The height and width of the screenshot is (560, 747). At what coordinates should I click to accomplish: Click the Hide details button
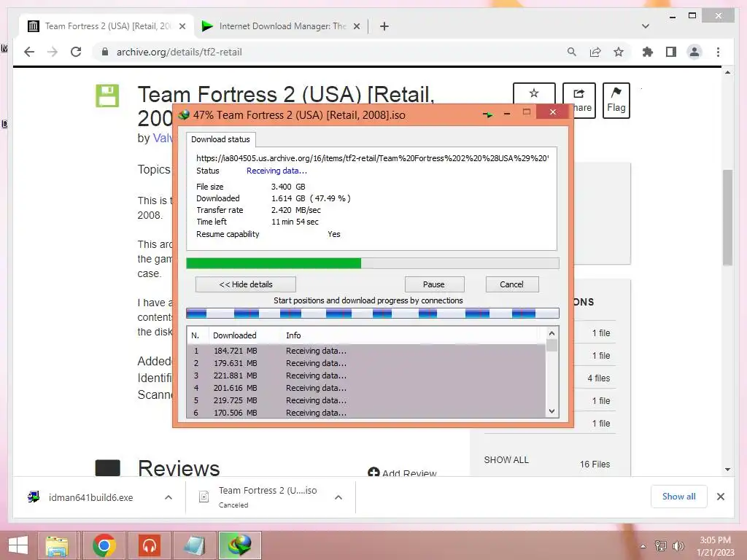[245, 284]
